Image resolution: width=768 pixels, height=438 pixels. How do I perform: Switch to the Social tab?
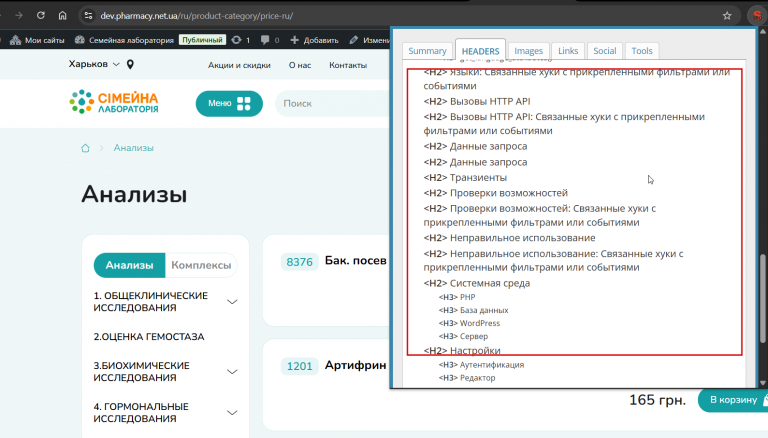(604, 50)
